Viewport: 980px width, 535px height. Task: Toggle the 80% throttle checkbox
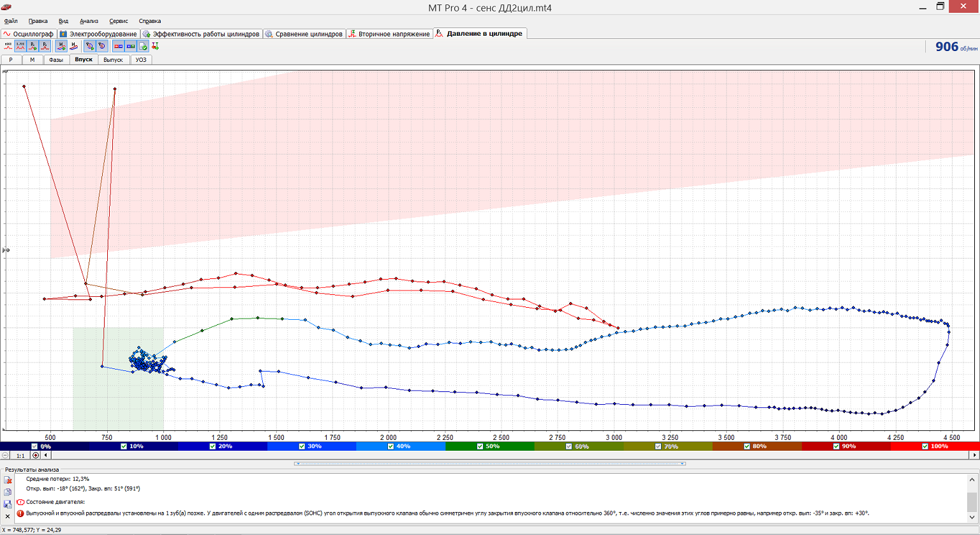coord(746,446)
